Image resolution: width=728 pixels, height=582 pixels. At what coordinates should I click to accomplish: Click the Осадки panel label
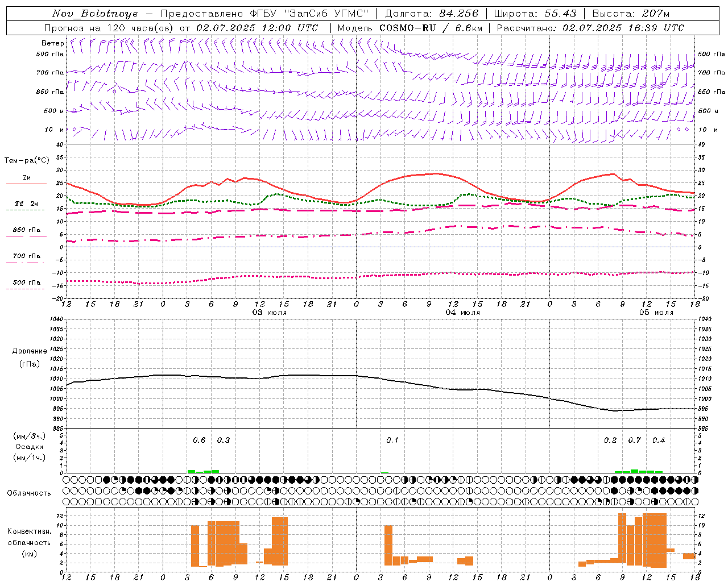pos(30,447)
